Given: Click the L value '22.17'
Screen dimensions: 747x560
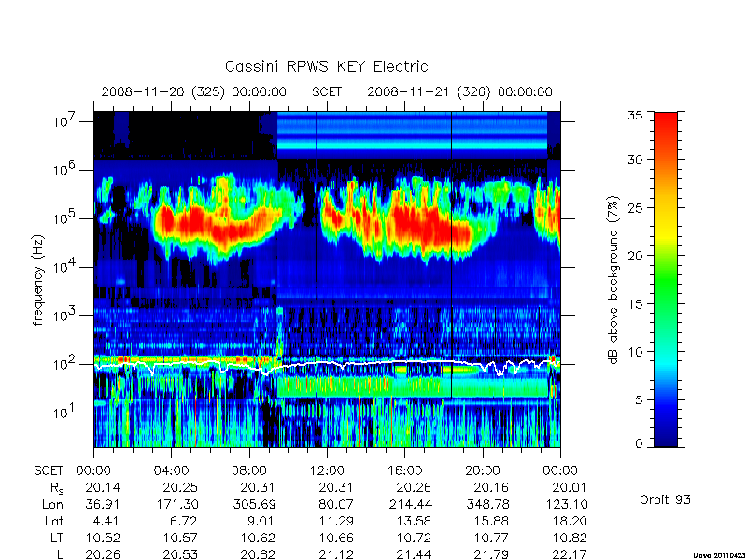Looking at the screenshot, I should (x=570, y=554).
